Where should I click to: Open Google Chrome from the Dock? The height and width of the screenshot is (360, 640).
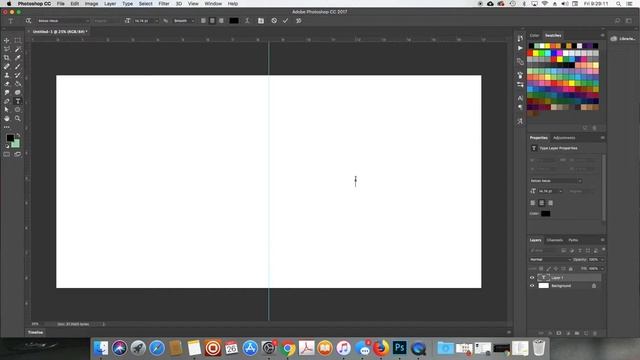(x=288, y=348)
